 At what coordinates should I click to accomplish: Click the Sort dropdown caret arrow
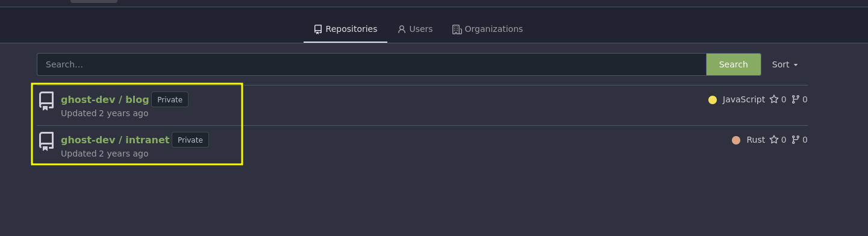(796, 65)
